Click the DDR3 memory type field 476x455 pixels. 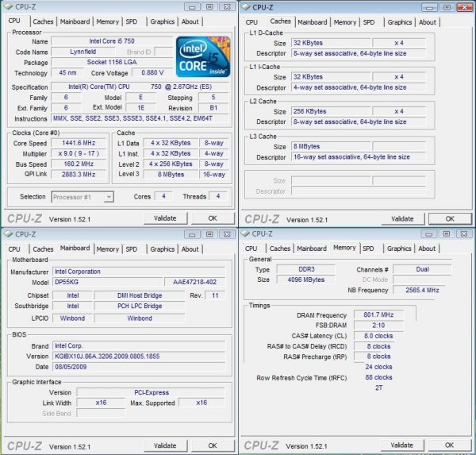tap(306, 269)
